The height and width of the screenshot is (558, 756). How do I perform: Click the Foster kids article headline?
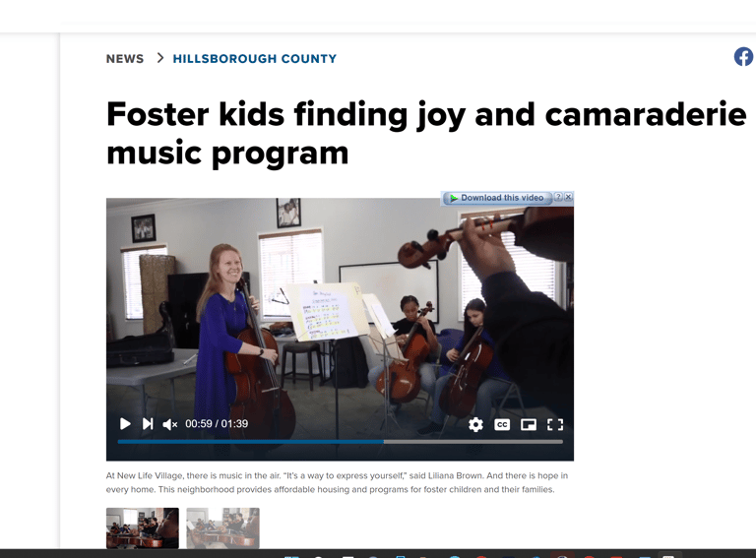[x=426, y=134]
